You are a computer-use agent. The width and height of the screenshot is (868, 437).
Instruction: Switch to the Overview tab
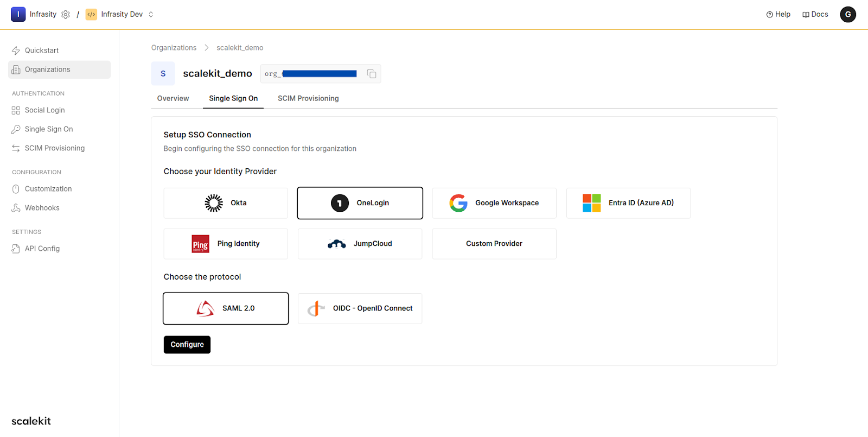tap(173, 98)
